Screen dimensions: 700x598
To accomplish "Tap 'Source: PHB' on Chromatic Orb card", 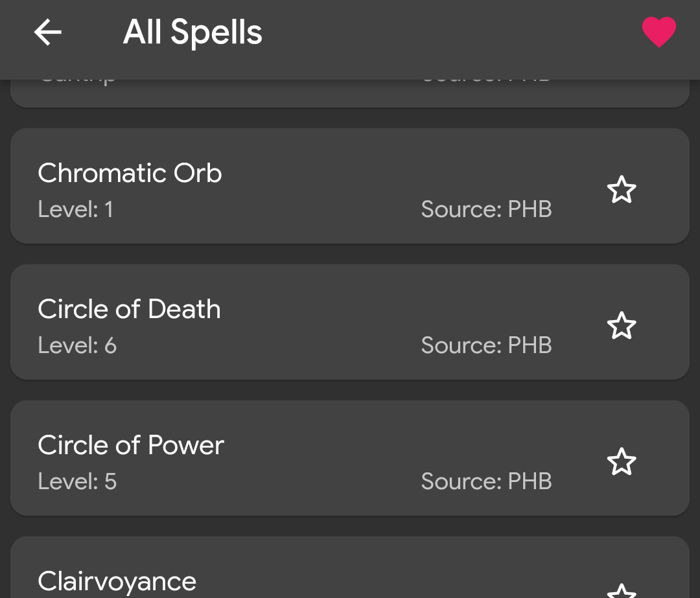I will 486,209.
